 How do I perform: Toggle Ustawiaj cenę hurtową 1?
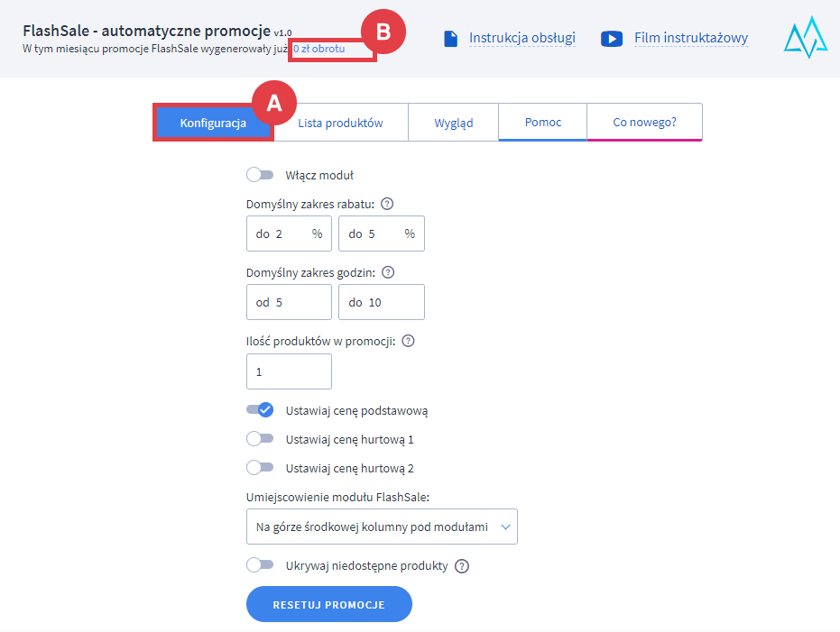point(260,439)
